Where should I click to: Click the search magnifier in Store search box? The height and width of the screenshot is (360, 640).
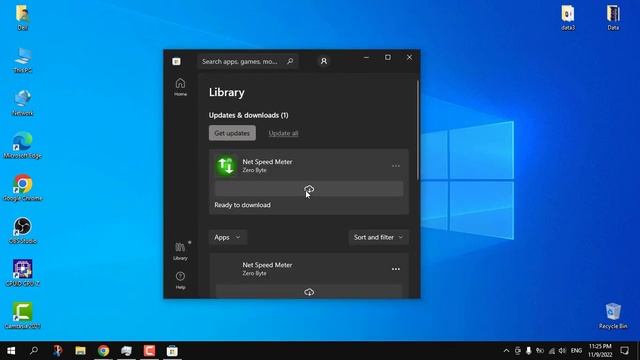[x=290, y=61]
